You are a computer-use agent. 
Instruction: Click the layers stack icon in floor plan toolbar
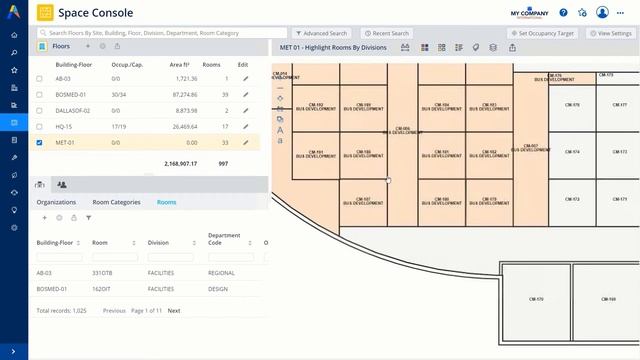(493, 48)
